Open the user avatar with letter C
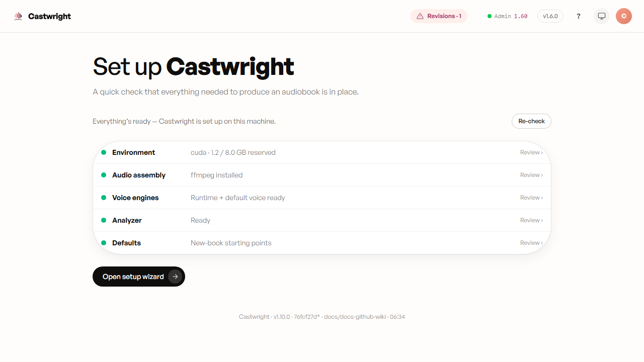This screenshot has width=644, height=362. pyautogui.click(x=624, y=16)
